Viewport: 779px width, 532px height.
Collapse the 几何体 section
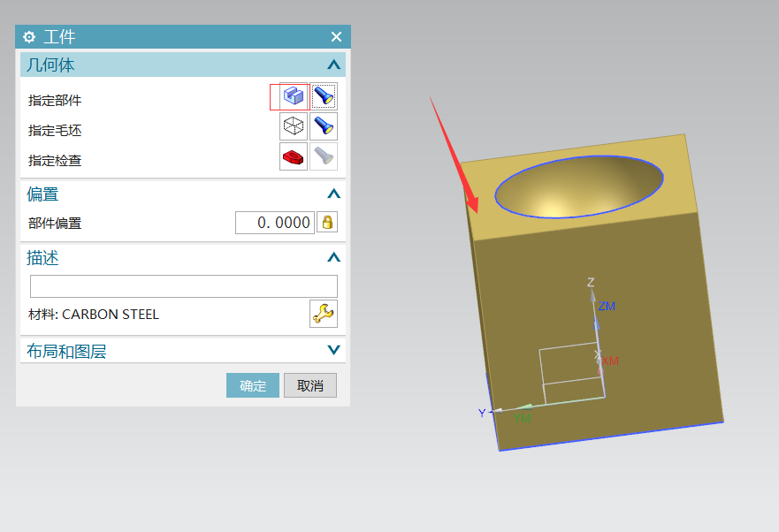click(333, 65)
